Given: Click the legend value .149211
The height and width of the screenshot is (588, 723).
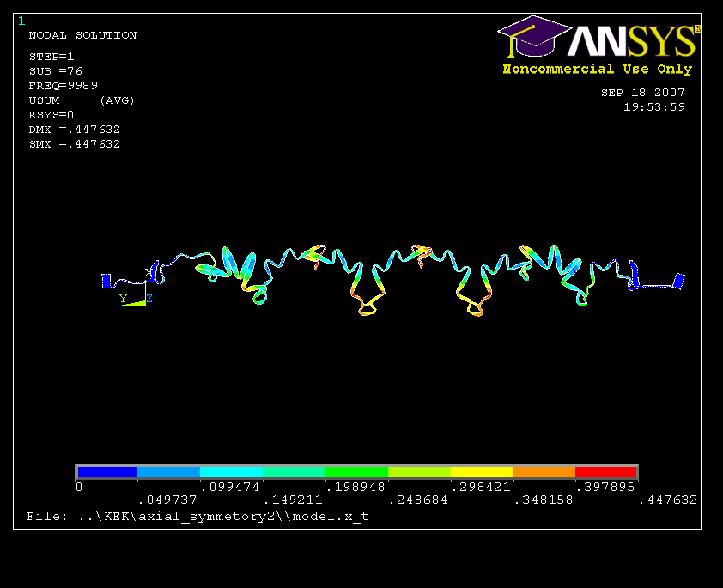Looking at the screenshot, I should (x=294, y=500).
